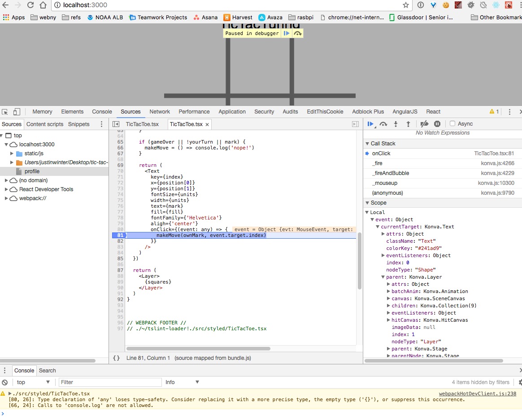The width and height of the screenshot is (522, 420).
Task: Click the Step out of function arrow
Action: pos(408,124)
